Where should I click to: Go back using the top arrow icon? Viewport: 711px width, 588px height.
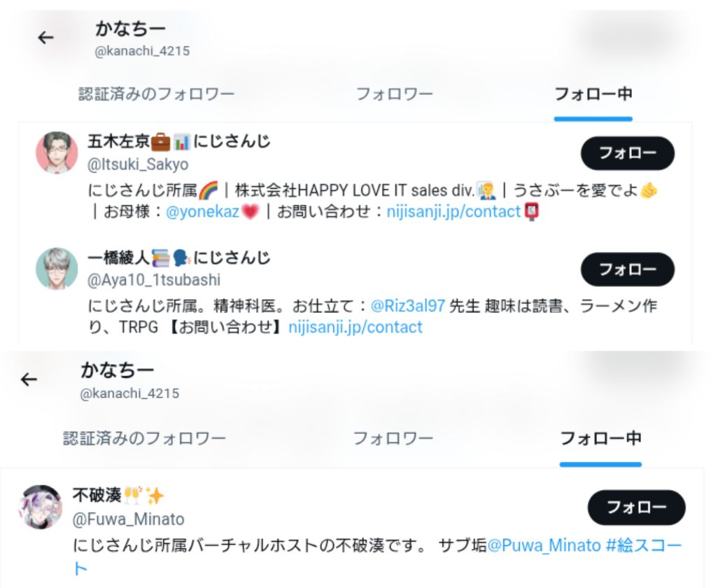pos(45,38)
